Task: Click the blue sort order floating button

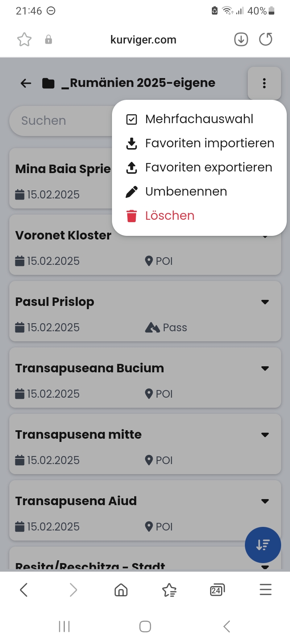Action: point(263,545)
